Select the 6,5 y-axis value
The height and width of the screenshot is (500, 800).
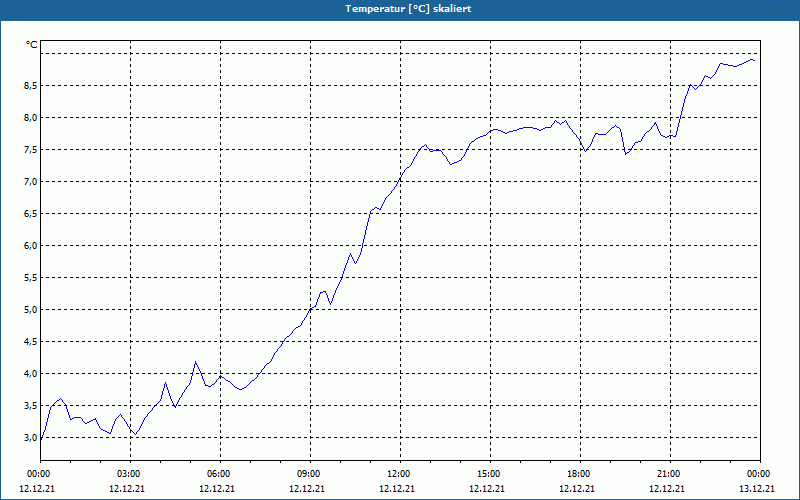[x=30, y=214]
